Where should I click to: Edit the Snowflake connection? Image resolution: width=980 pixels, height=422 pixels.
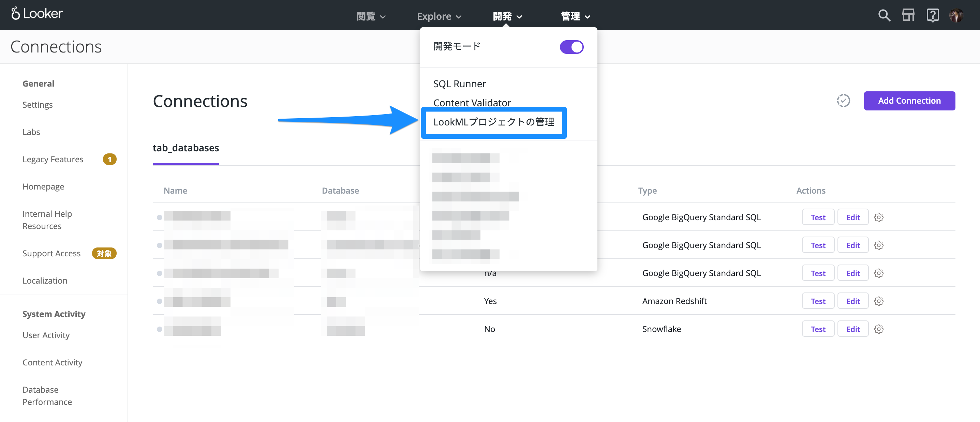852,329
